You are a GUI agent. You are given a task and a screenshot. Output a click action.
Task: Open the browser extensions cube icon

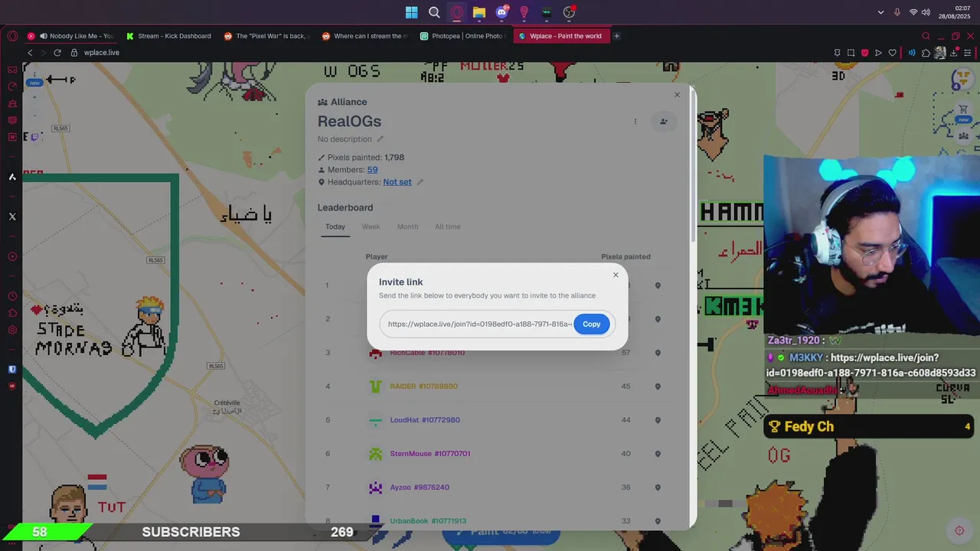926,53
